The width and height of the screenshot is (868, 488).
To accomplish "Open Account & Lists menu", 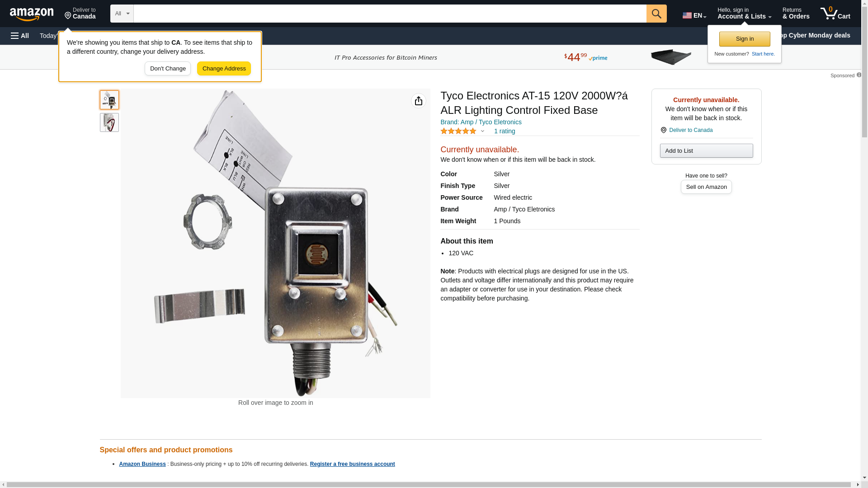I will (x=744, y=13).
